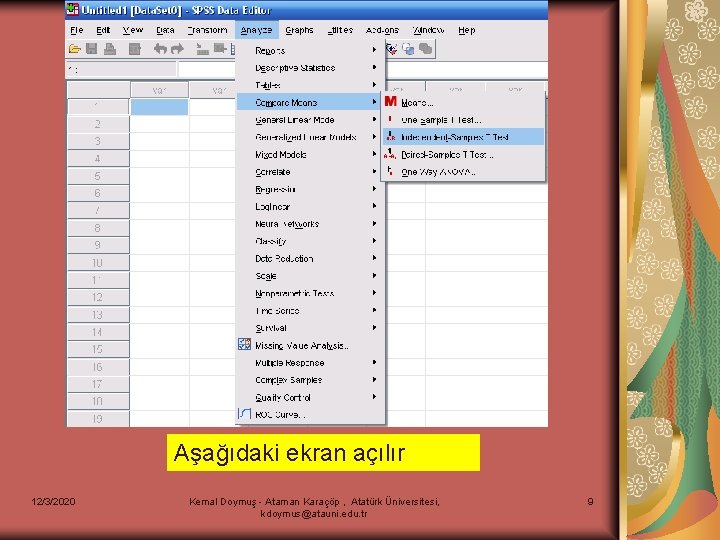Click the Redo arrow icon

pos(177,49)
